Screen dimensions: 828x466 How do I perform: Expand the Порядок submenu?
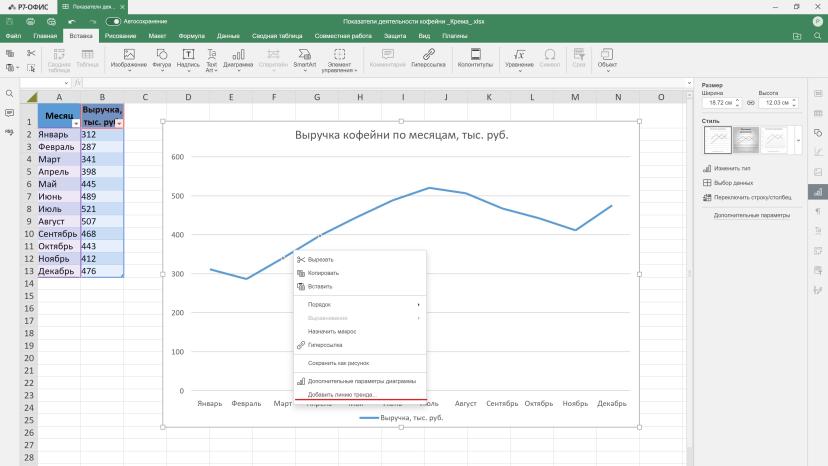[359, 304]
